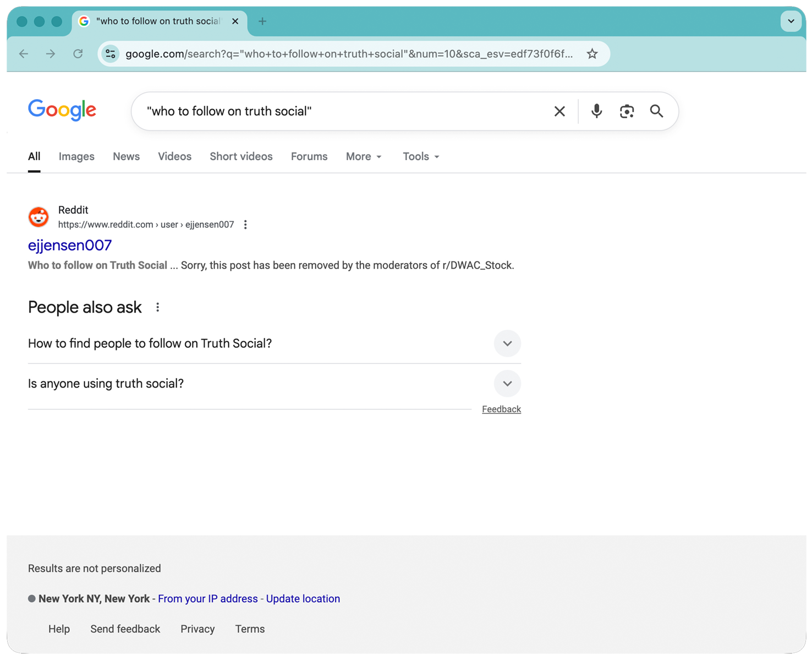Click the browser address bar URL

click(x=349, y=54)
